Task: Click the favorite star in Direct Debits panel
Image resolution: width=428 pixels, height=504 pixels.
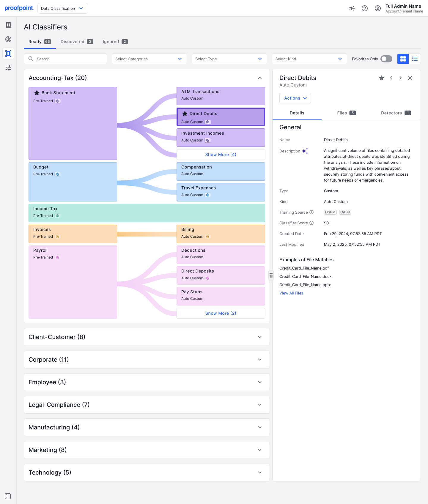Action: point(382,78)
